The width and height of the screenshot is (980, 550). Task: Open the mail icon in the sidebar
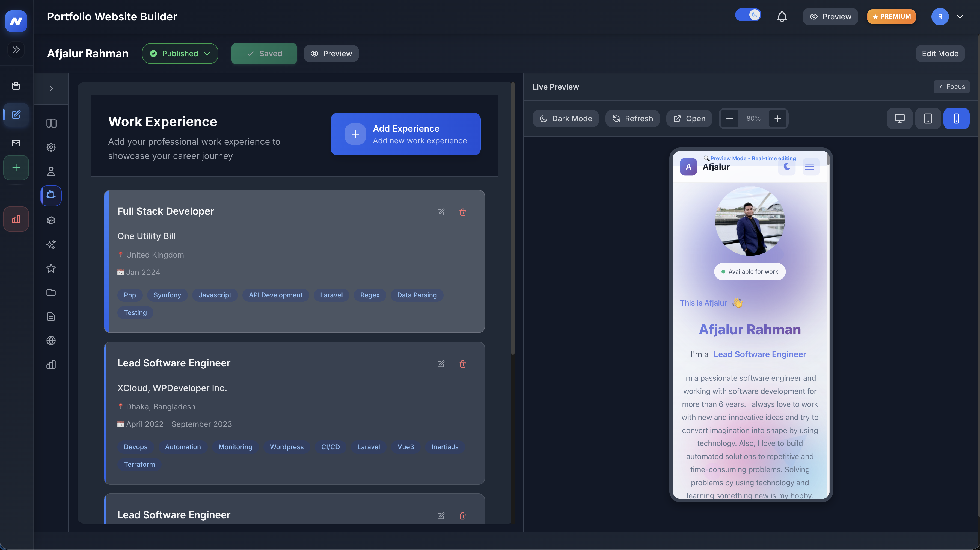16,143
